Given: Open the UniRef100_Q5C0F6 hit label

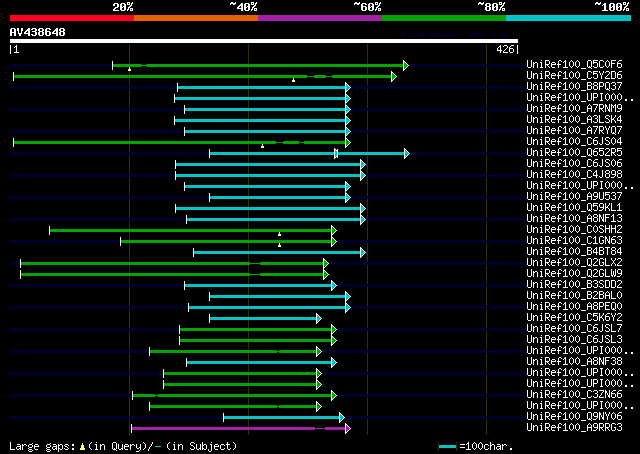Looking at the screenshot, I should click(x=574, y=65).
